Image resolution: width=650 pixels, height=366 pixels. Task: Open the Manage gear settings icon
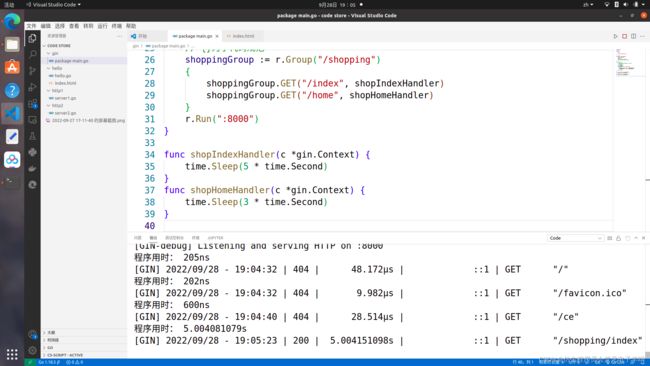coord(32,350)
